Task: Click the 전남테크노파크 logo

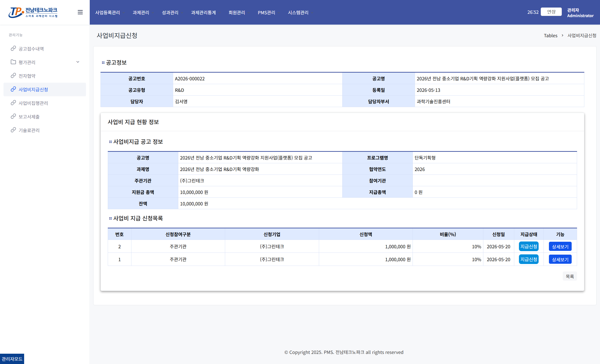Action: coord(33,12)
